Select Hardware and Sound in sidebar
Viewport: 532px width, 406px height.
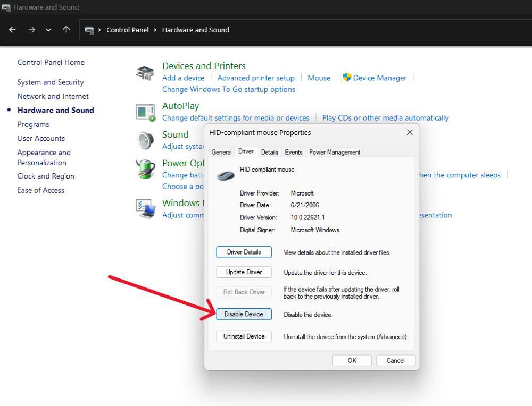pos(56,110)
